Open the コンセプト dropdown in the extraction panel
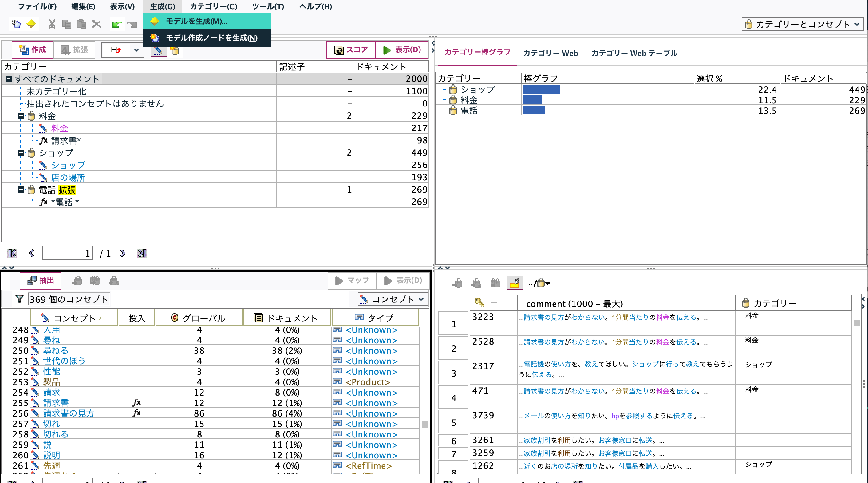The width and height of the screenshot is (868, 483). click(421, 299)
